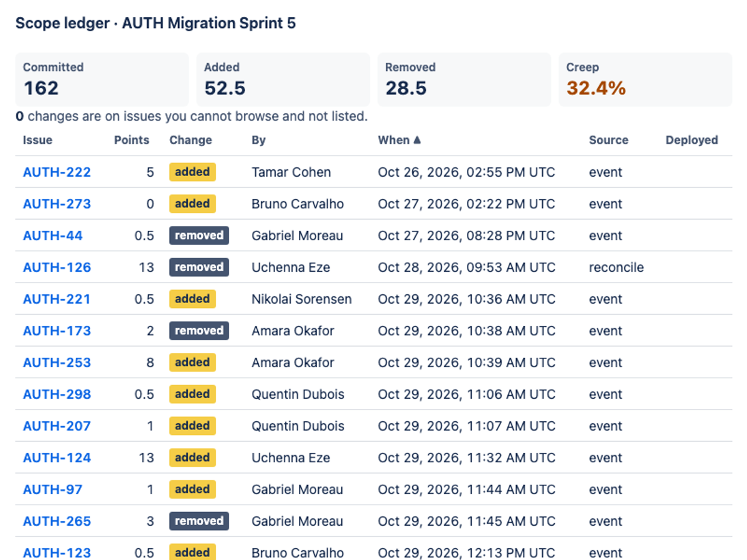Open issue link AUTH-123
747x560 pixels.
coord(57,553)
